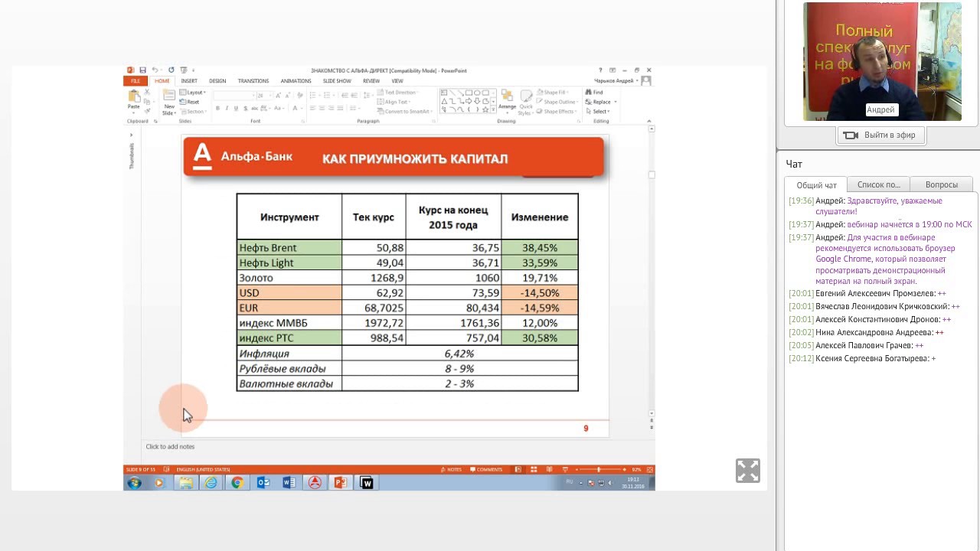Open Microsoft Word from taskbar
This screenshot has height=551, width=980.
289,483
